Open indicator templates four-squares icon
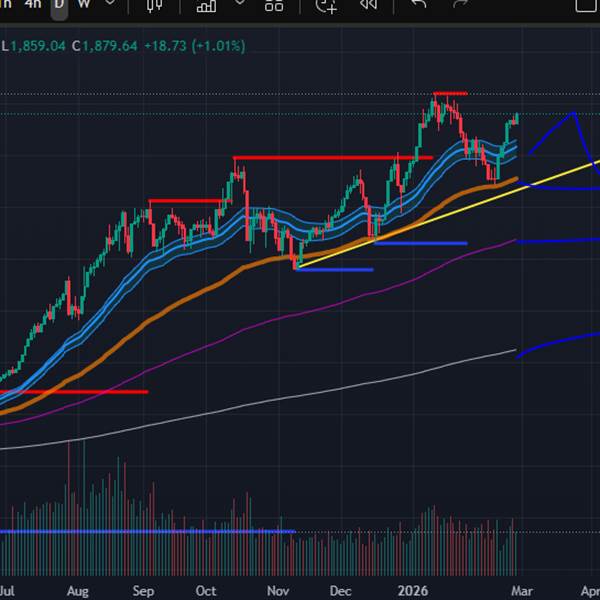 [x=274, y=5]
